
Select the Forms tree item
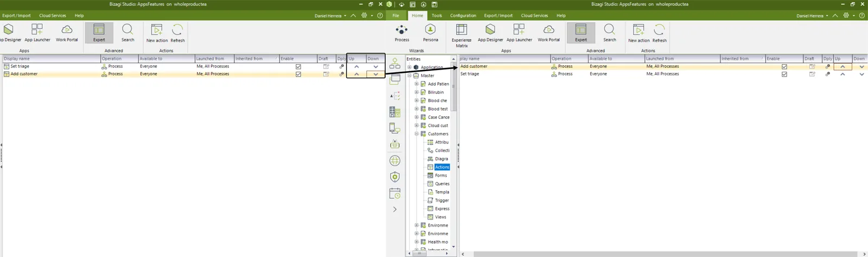point(441,175)
